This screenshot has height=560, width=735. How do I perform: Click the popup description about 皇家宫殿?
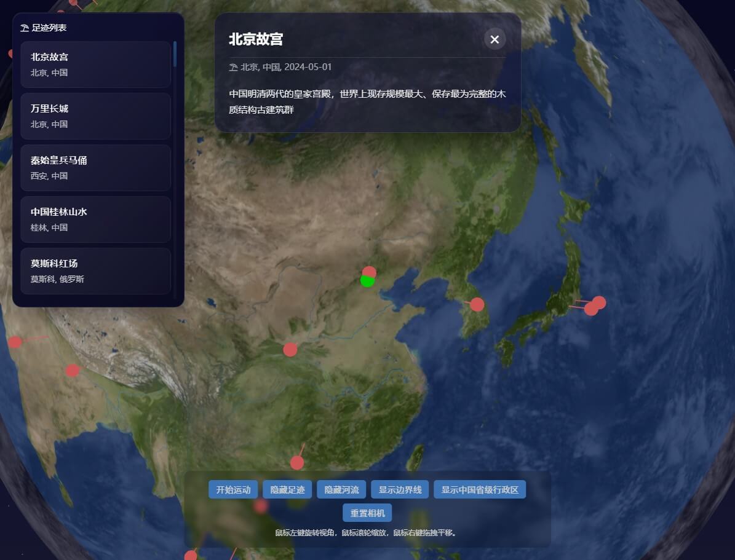pyautogui.click(x=367, y=101)
